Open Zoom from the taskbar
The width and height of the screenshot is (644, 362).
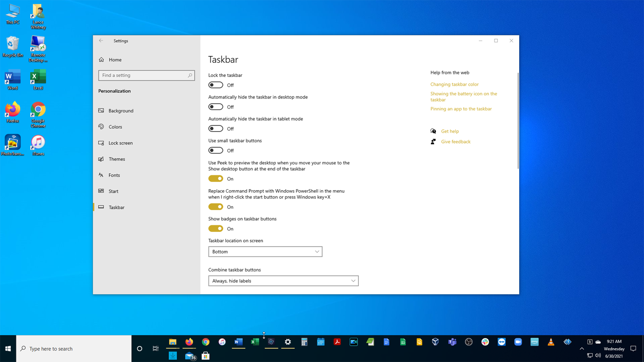point(518,342)
